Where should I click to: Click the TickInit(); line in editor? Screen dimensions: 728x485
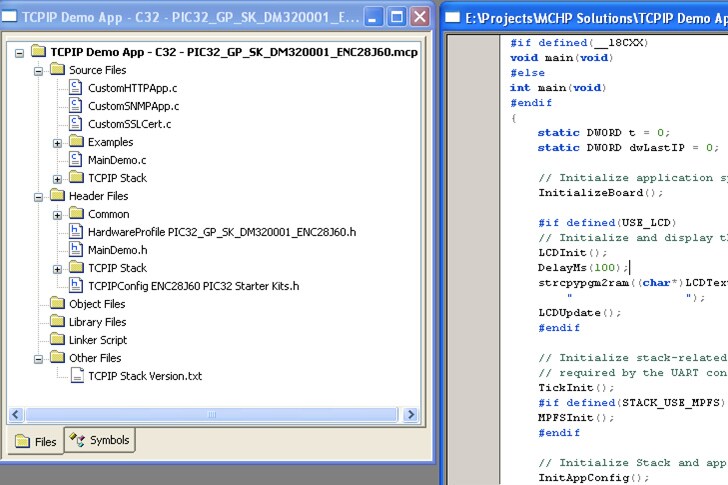pos(576,388)
